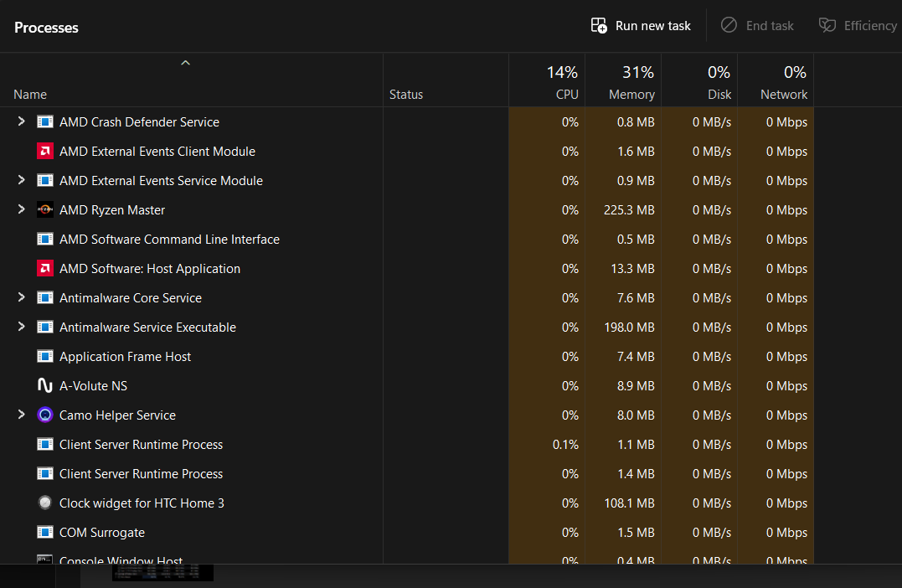Screen dimensions: 902x588
Task: Click the Clock widget for HTC Home icon
Action: (45, 503)
